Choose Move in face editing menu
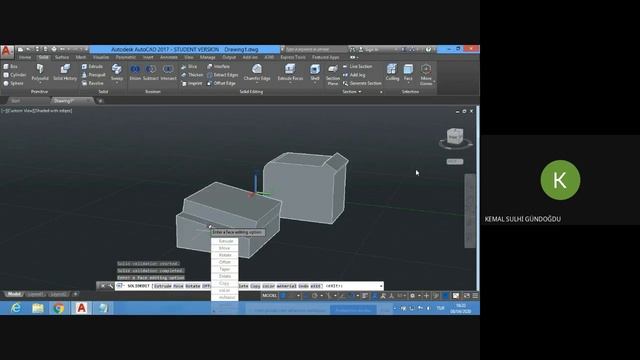The width and height of the screenshot is (640, 360). (x=225, y=248)
